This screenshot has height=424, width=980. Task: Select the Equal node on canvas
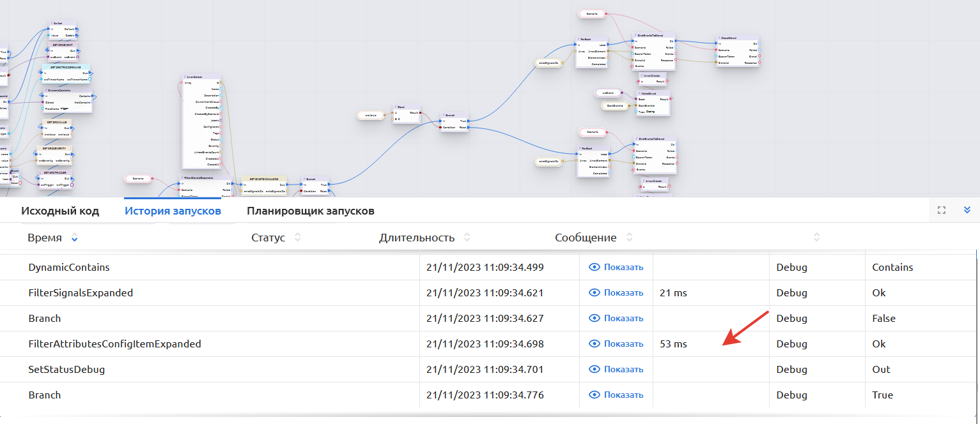click(x=406, y=107)
